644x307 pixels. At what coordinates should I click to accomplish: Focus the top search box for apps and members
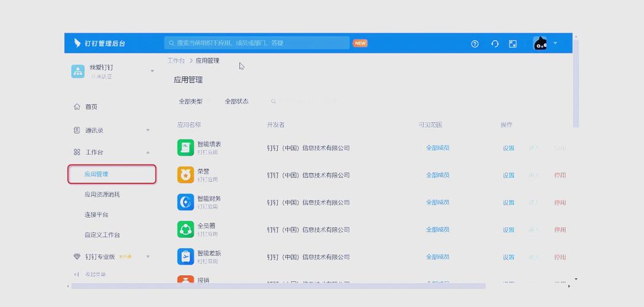coord(257,43)
